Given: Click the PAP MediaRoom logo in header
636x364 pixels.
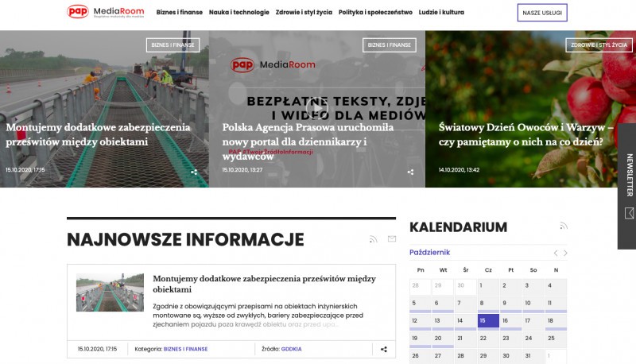Looking at the screenshot, I should tap(104, 12).
